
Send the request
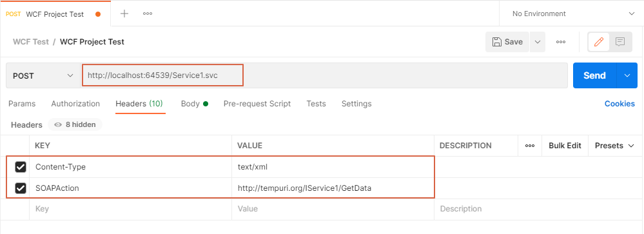click(595, 75)
